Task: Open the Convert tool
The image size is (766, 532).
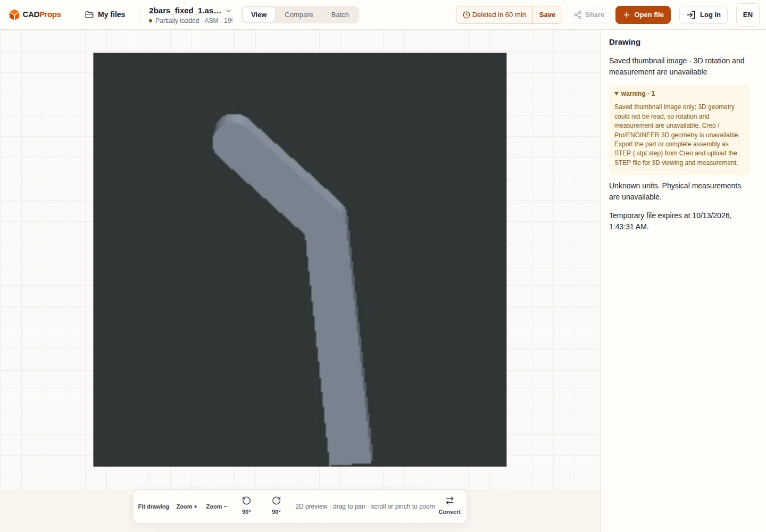Action: tap(449, 505)
